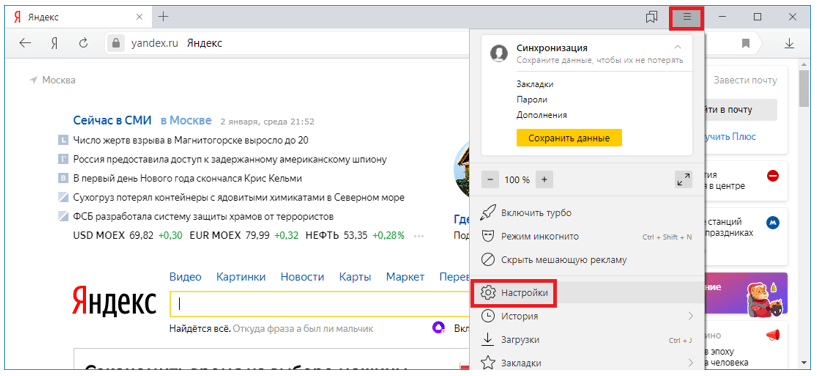Click the sync profile avatar icon
The height and width of the screenshot is (376, 817).
tap(499, 54)
